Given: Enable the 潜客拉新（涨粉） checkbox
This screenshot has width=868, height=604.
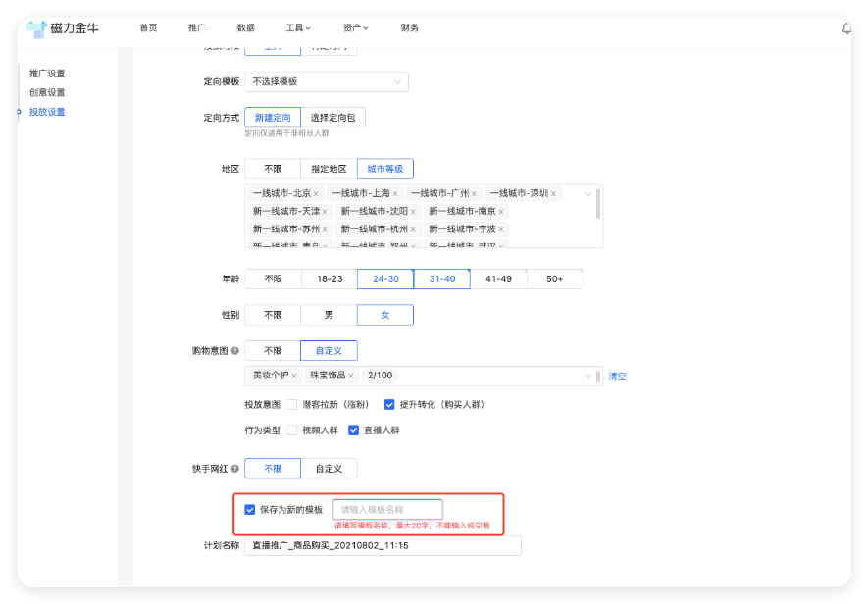Looking at the screenshot, I should pos(291,405).
